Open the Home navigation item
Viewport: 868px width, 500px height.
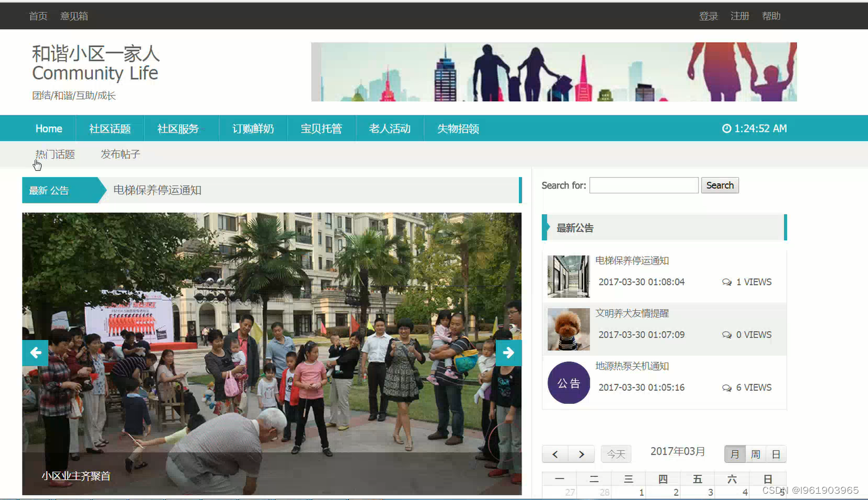pos(49,129)
